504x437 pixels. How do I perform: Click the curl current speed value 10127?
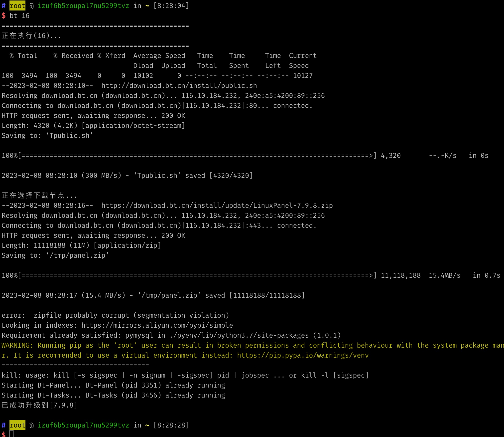303,76
